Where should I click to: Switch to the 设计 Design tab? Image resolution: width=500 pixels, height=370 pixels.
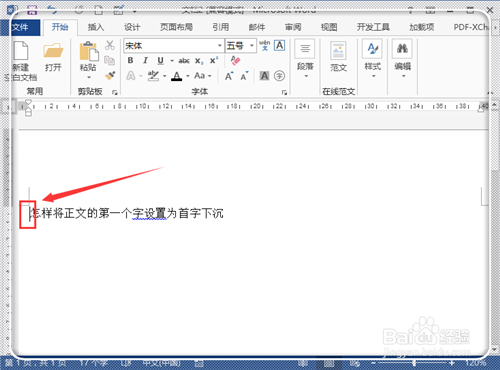tap(132, 27)
